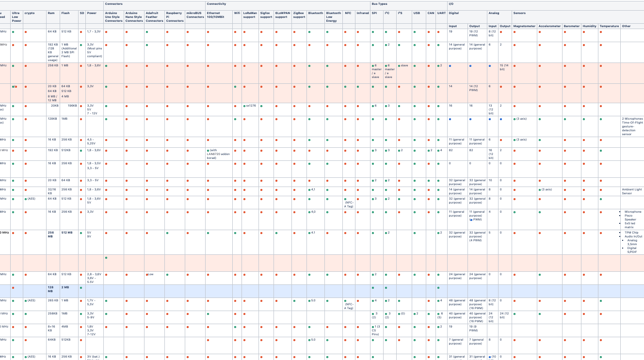The height and width of the screenshot is (360, 644).
Task: Click the I²S check icon labeled (0)
Action: pyautogui.click(x=399, y=314)
